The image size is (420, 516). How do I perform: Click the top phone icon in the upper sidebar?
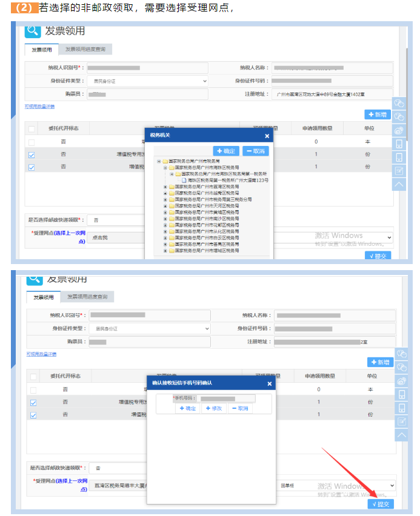[399, 144]
